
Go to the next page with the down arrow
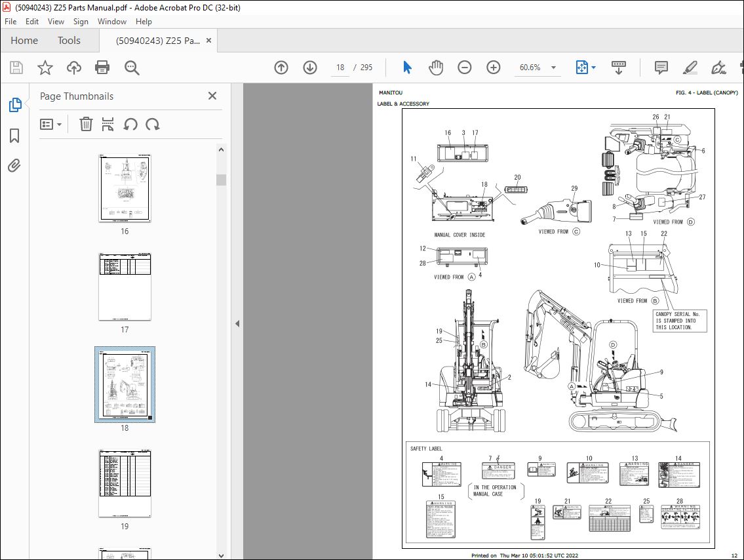[x=310, y=68]
